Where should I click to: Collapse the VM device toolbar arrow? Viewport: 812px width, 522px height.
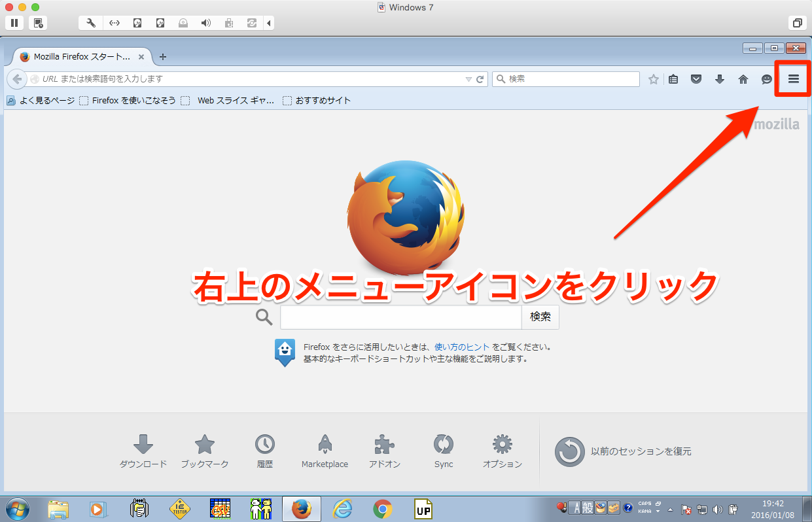(269, 23)
